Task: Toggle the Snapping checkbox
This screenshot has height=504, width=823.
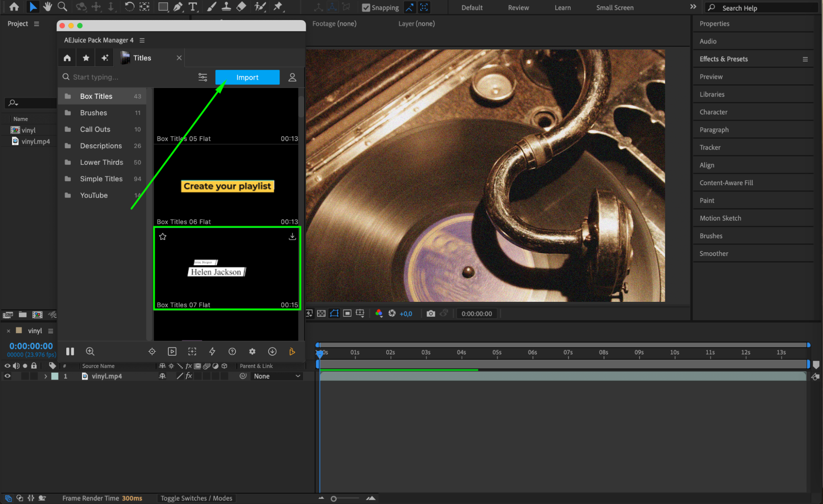Action: pos(366,7)
